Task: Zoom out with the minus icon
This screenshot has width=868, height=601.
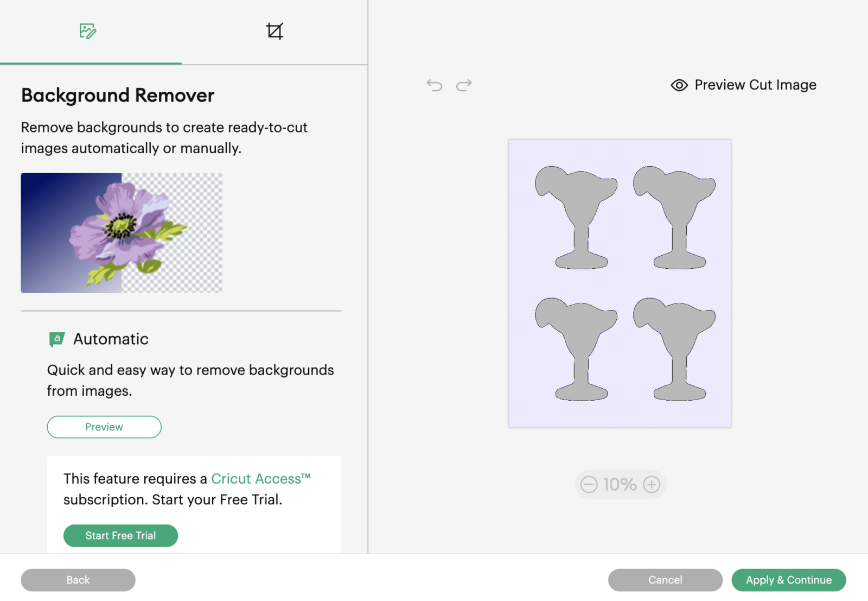Action: pyautogui.click(x=589, y=484)
